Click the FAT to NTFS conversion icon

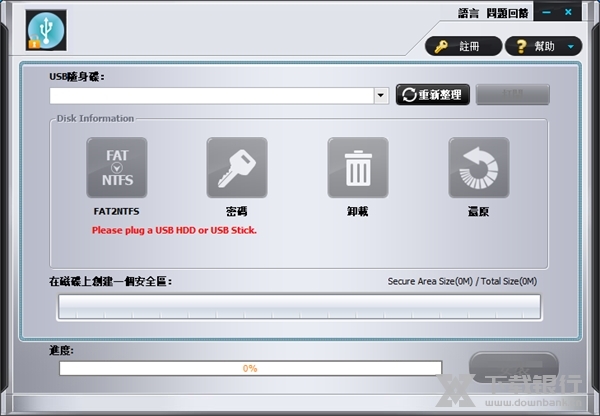tap(117, 168)
